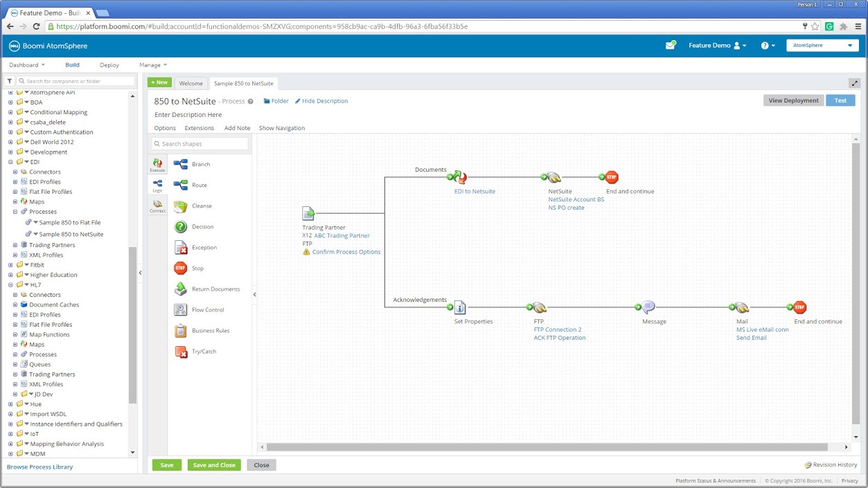Select the Route shape icon

tap(181, 185)
